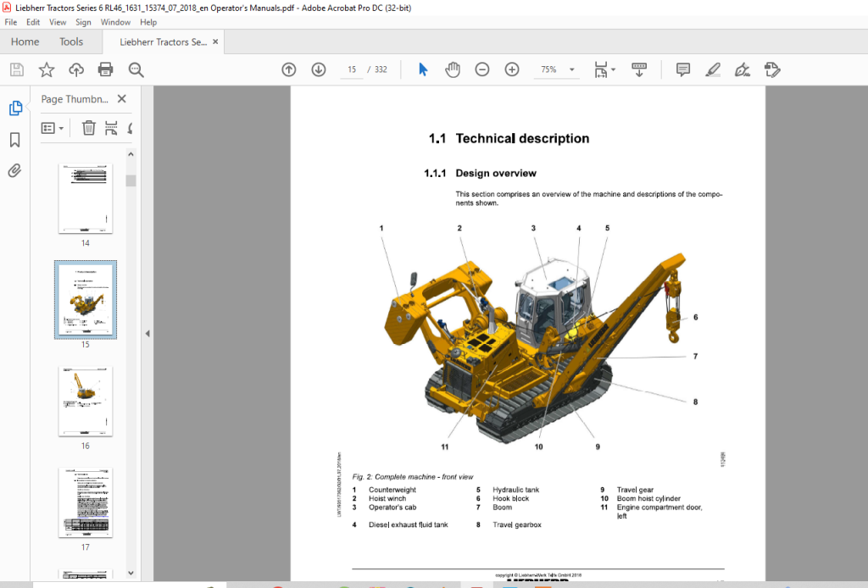Select the Hand pan tool

453,69
